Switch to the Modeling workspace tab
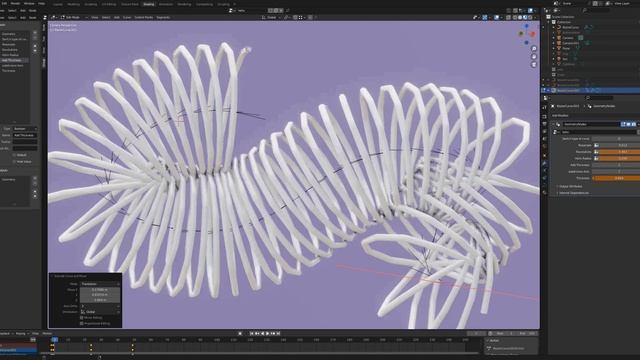 pos(73,4)
